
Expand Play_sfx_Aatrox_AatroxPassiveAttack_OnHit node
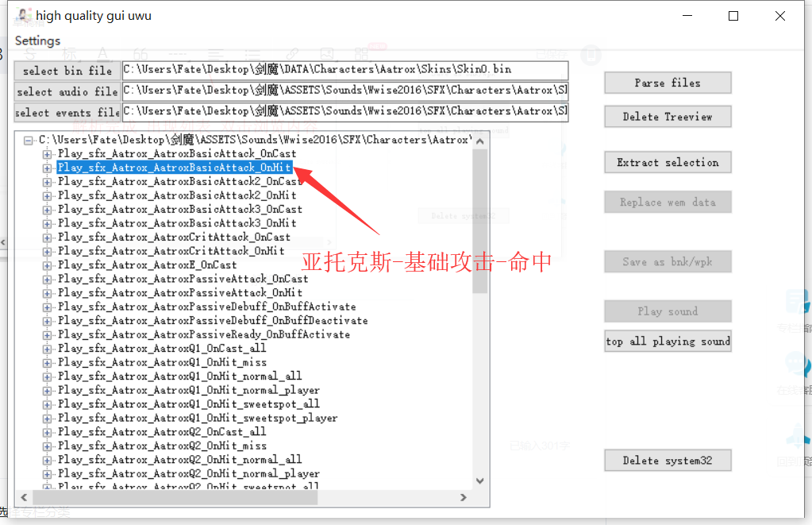pos(47,293)
